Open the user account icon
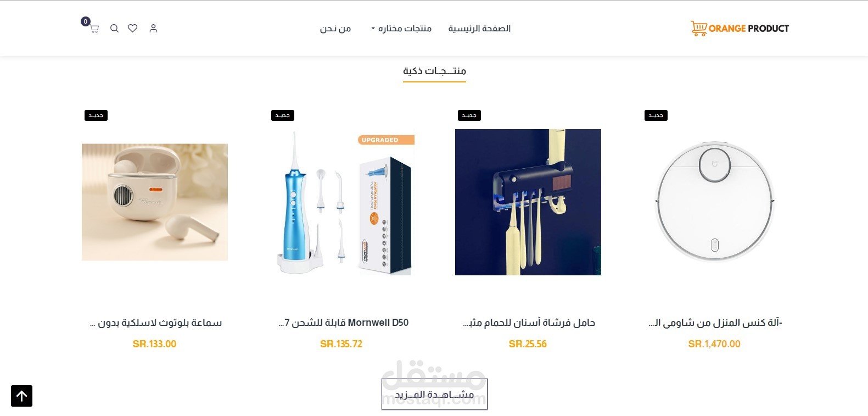The height and width of the screenshot is (416, 868). (153, 28)
